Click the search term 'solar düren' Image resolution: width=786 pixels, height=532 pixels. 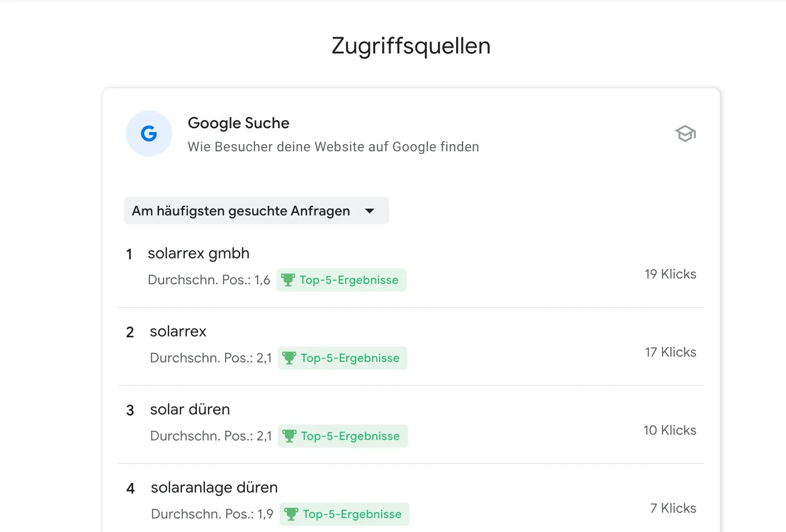(190, 409)
